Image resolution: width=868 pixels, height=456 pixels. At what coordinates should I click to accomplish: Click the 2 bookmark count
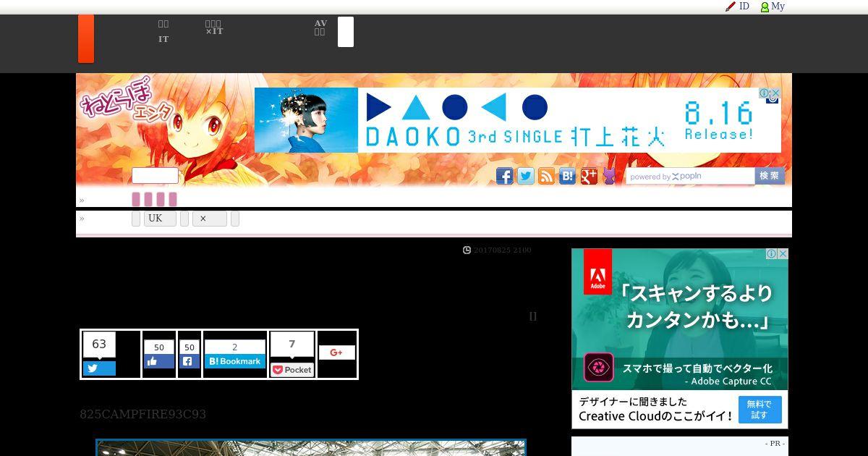click(234, 347)
